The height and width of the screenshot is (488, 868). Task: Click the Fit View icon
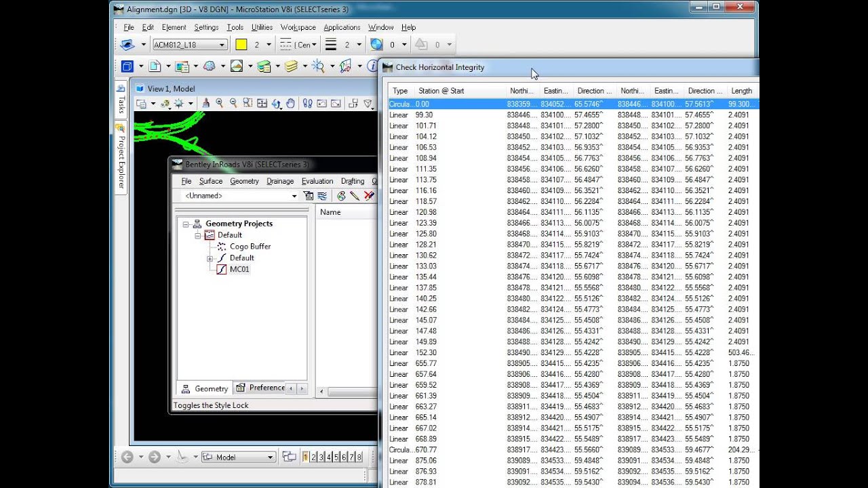(x=262, y=104)
